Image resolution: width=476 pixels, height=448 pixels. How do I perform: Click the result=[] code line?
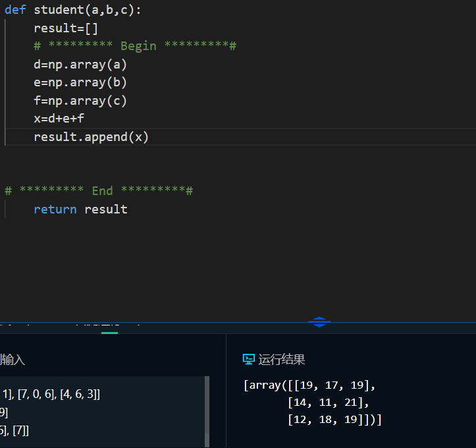pyautogui.click(x=66, y=28)
